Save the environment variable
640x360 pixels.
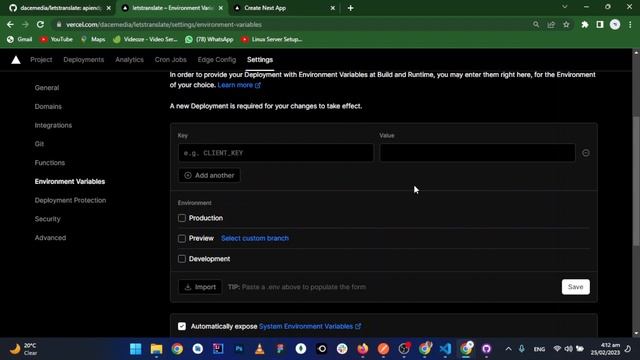click(x=576, y=287)
